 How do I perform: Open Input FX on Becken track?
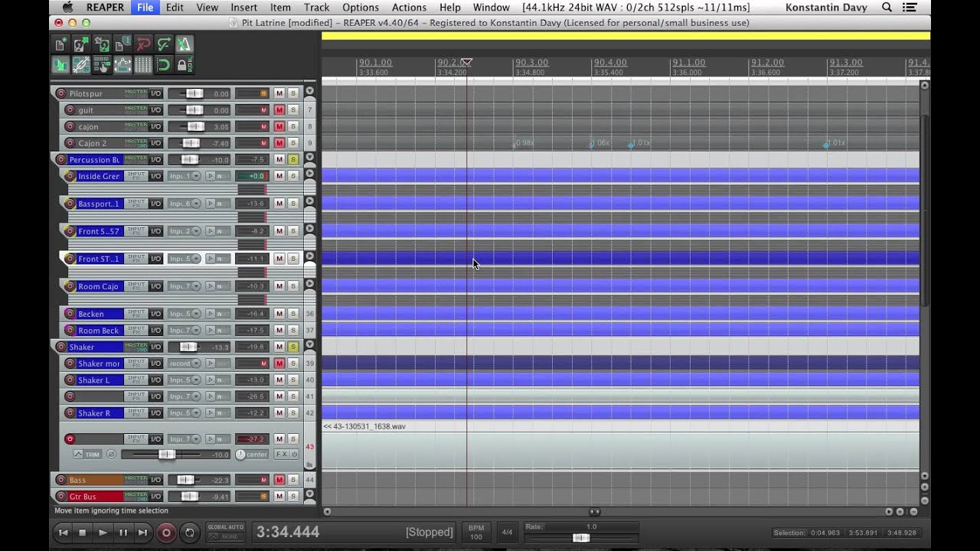pos(136,314)
